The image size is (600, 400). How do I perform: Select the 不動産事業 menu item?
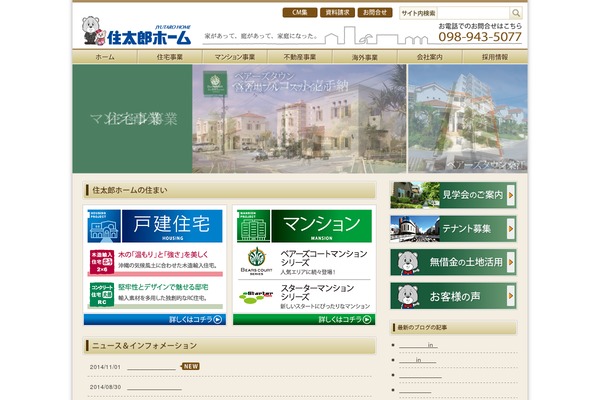300,58
